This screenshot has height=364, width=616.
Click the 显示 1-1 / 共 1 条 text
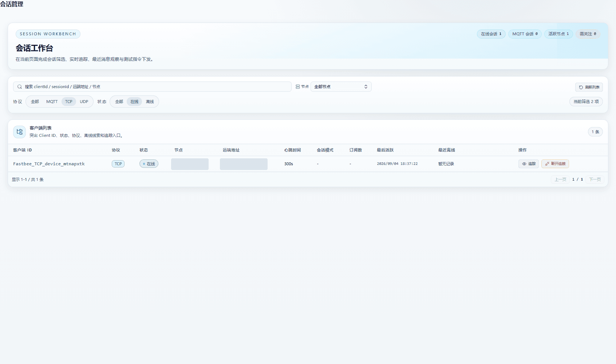[28, 179]
